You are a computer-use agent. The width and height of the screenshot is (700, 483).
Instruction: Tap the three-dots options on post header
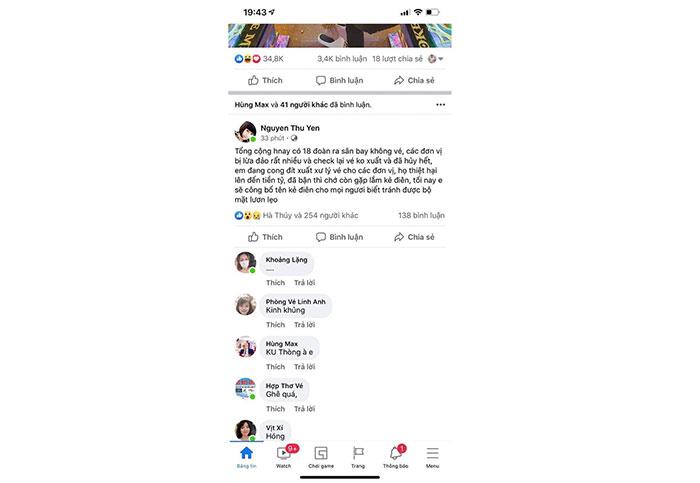point(441,104)
